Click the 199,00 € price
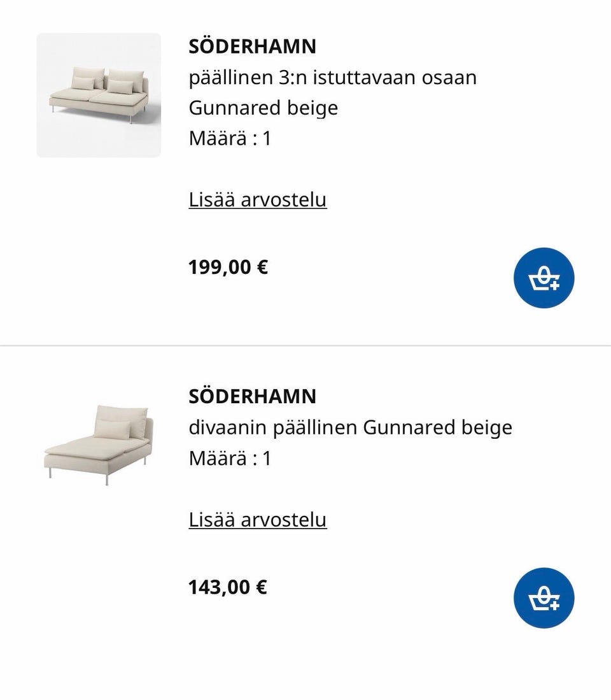This screenshot has width=611, height=700. pos(228,267)
